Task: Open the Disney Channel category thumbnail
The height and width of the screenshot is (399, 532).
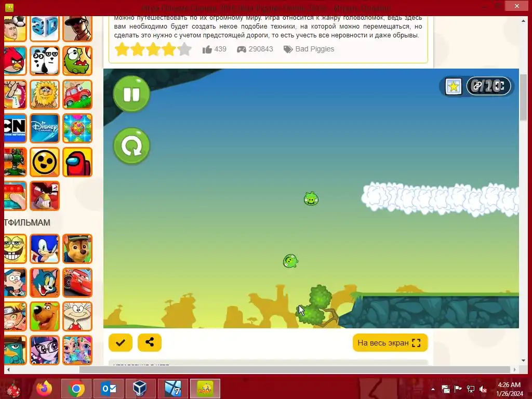Action: tap(45, 128)
